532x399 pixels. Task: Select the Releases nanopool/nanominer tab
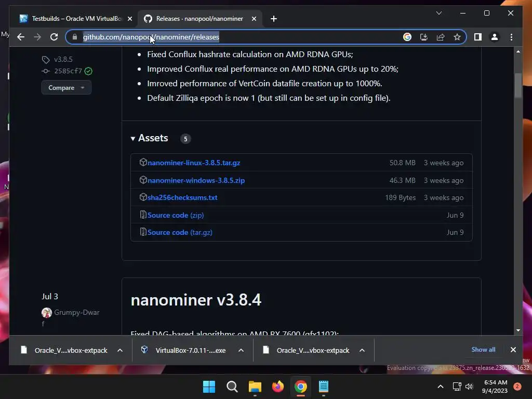tap(199, 19)
